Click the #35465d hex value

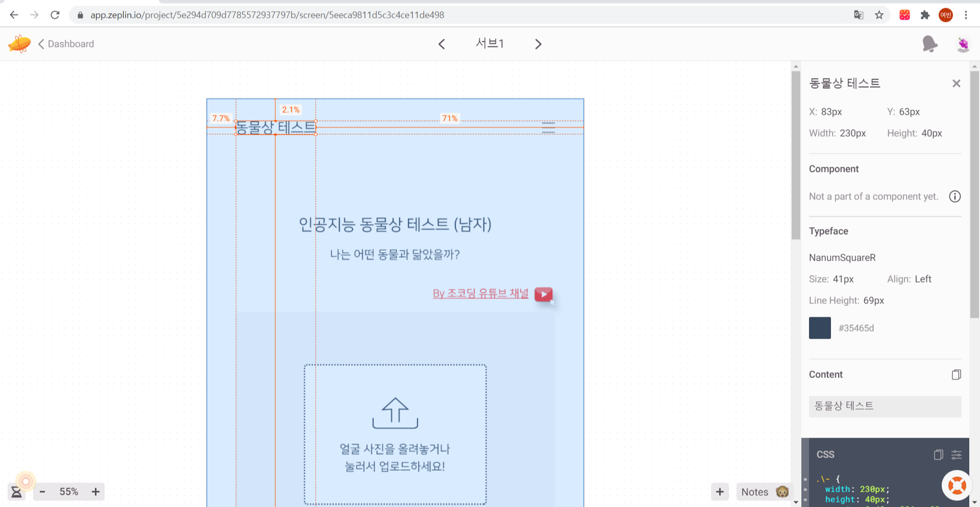coord(856,328)
